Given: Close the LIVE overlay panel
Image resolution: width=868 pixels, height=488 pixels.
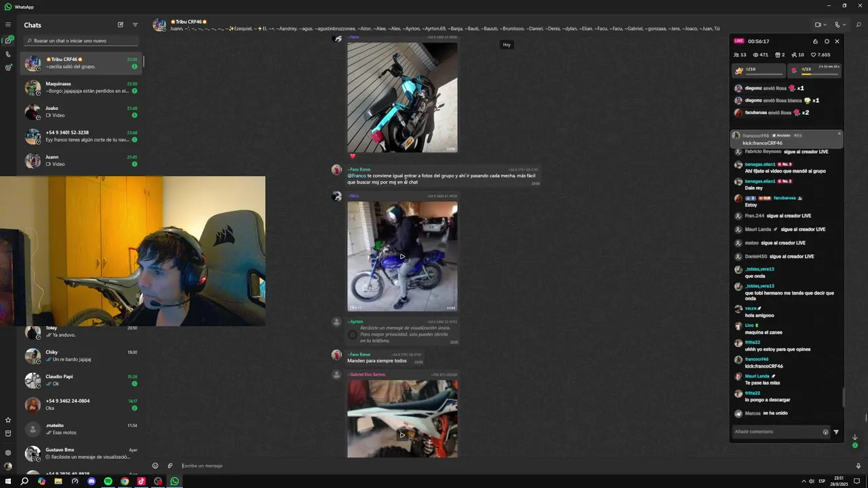Looking at the screenshot, I should tap(837, 41).
